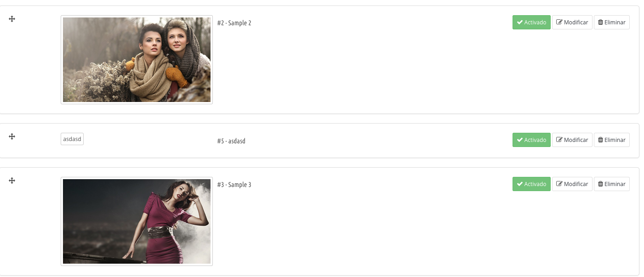Viewport: 644px width, 277px height.
Task: Toggle the Activado status for asdasd slide
Action: [x=531, y=140]
